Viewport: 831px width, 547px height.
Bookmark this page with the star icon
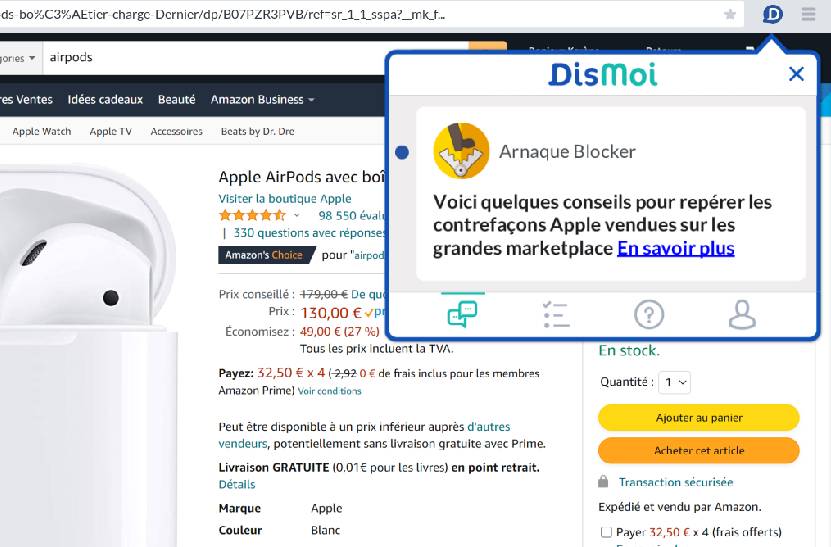(x=730, y=14)
